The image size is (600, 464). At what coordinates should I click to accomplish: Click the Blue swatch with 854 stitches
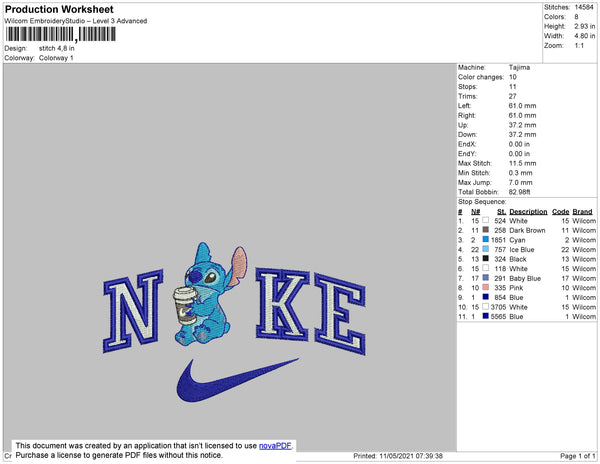486,297
